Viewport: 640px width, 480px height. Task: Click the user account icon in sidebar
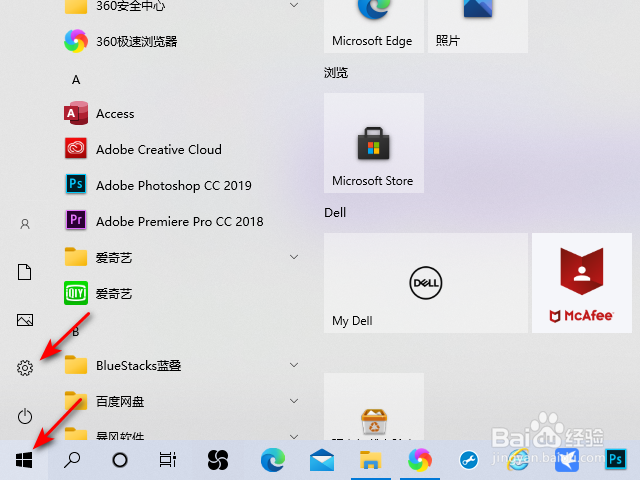point(25,224)
